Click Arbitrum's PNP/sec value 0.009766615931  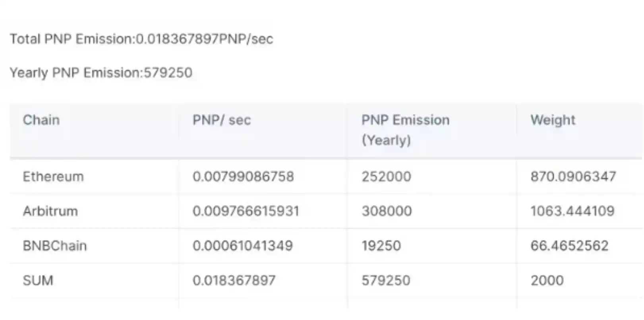coord(246,211)
